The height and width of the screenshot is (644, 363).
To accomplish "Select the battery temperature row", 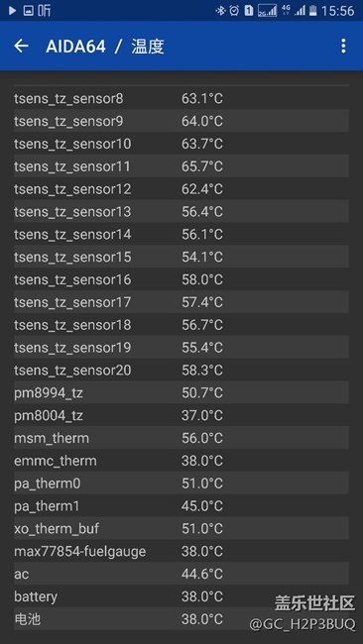I will coord(181,595).
